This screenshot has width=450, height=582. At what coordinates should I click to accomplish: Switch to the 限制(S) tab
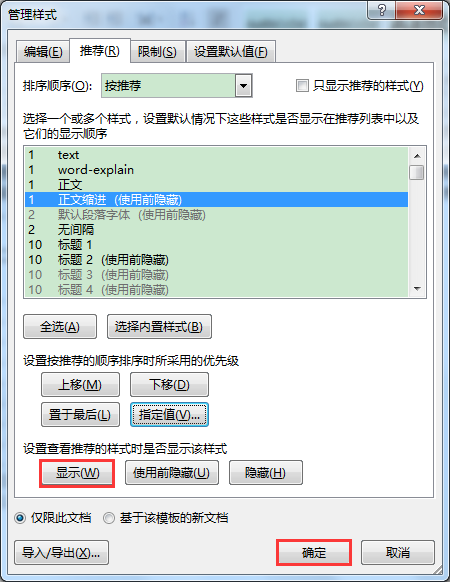[157, 52]
